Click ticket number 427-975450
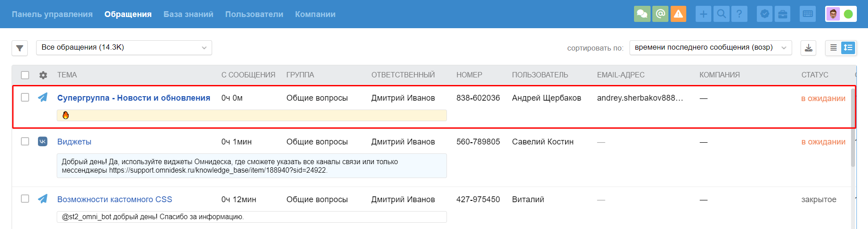 (x=478, y=199)
